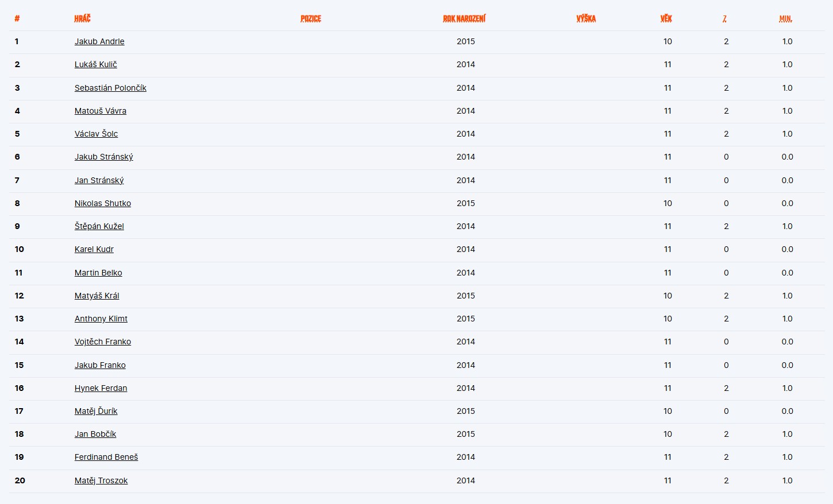
Task: Click Anthony Klimt player link
Action: click(x=101, y=319)
